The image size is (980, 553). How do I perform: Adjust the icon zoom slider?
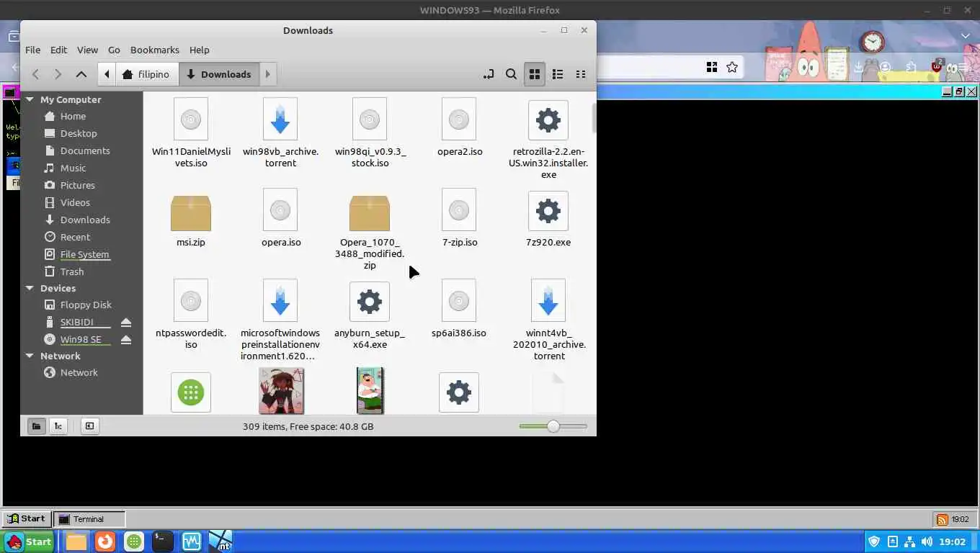[x=553, y=426]
